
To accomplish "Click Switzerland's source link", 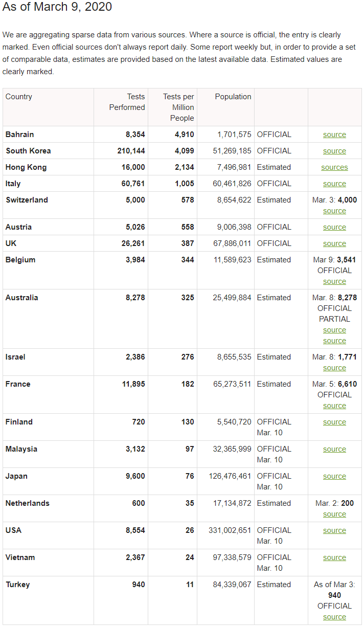I will [x=334, y=211].
